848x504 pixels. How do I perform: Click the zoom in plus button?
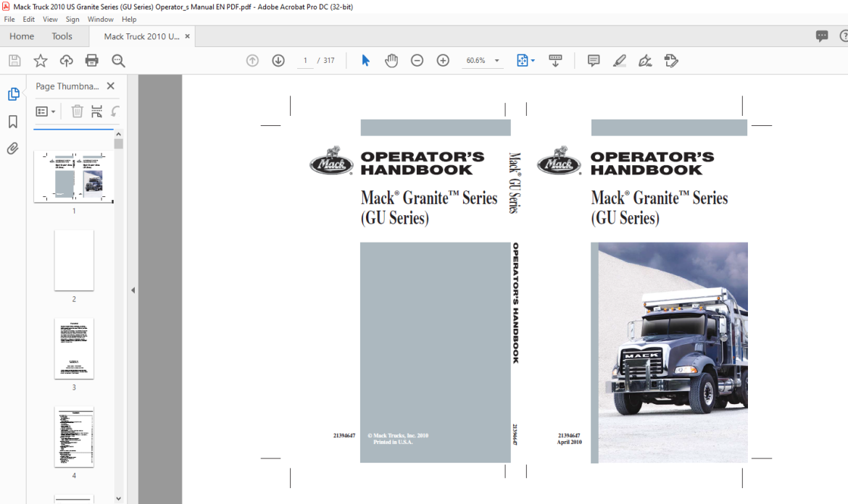click(443, 61)
